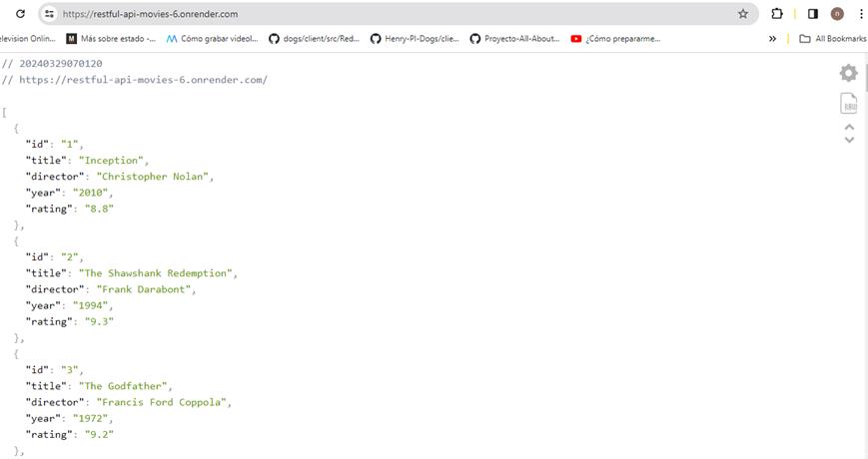Viewport: 868px width, 459px height.
Task: Open 'dogs/client/src/Red...' GitHub bookmark
Action: click(315, 39)
